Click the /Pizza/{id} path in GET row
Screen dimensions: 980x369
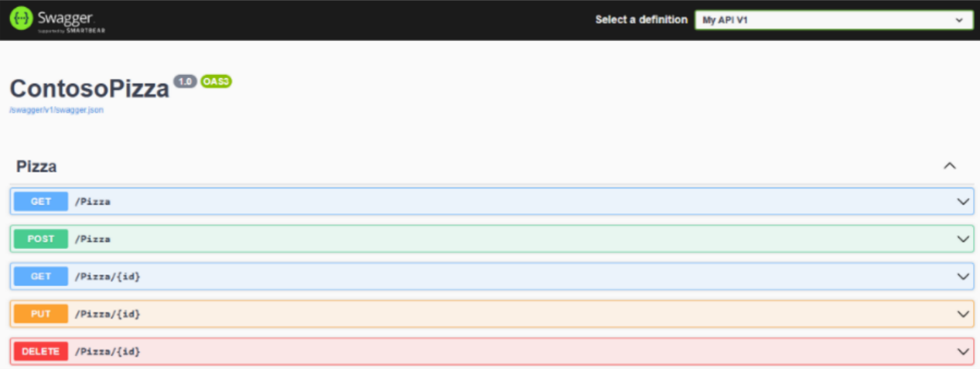(108, 277)
